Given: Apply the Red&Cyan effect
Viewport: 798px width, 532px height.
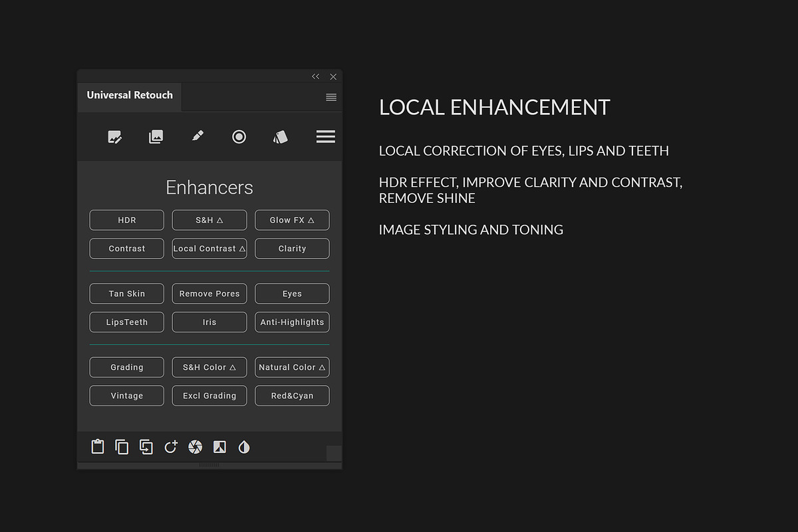Looking at the screenshot, I should (x=292, y=396).
